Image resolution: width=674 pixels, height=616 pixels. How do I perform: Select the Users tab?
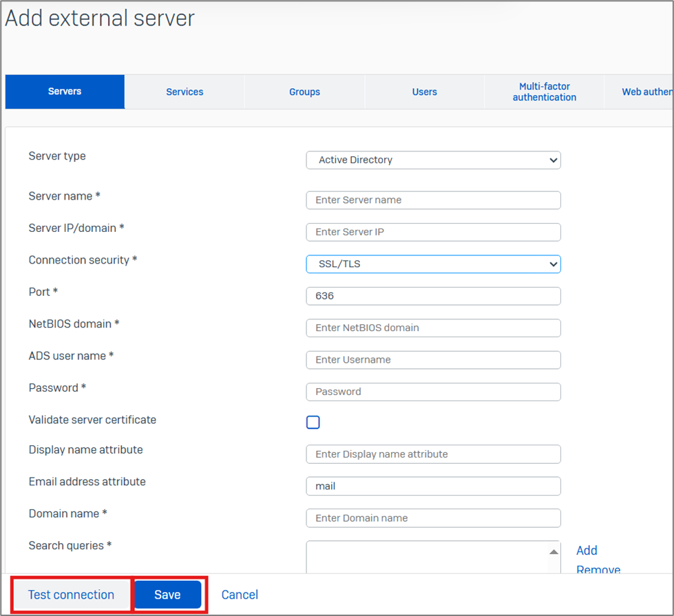pyautogui.click(x=424, y=92)
